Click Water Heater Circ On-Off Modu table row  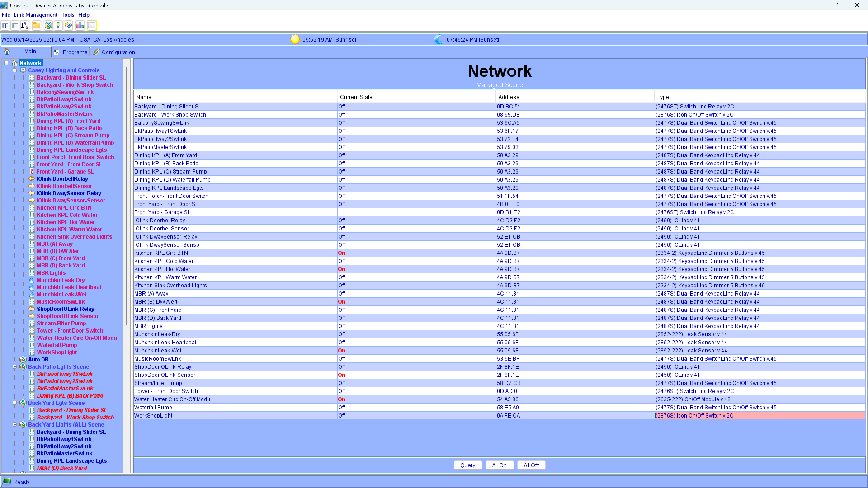pyautogui.click(x=499, y=399)
